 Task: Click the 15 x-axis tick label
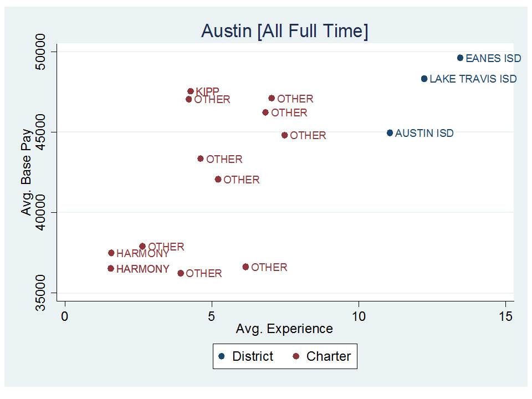click(x=505, y=315)
